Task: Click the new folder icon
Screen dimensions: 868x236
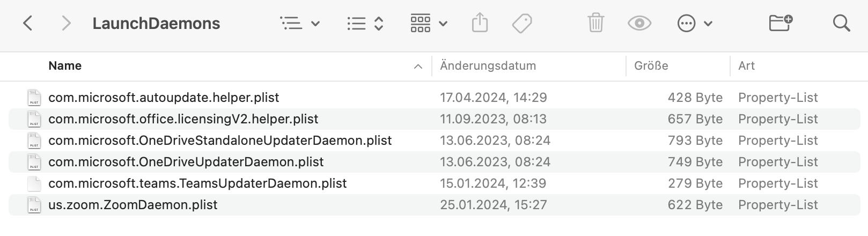Action: pos(780,23)
